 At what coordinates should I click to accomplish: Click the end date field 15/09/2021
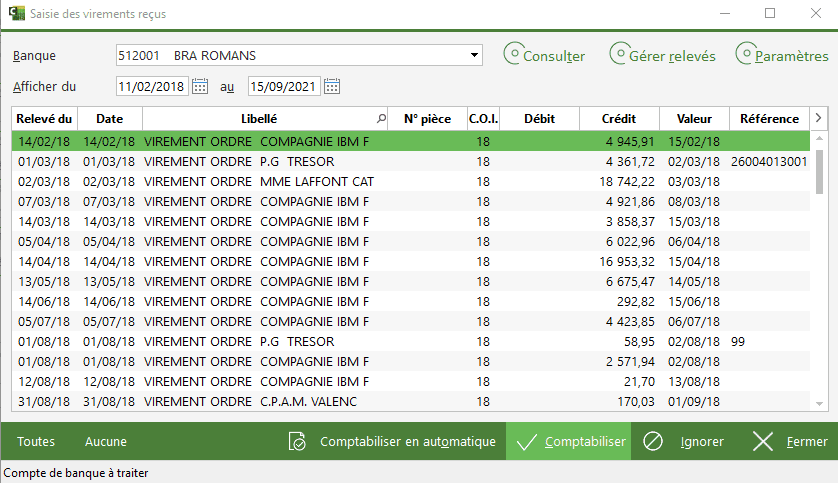[x=284, y=87]
